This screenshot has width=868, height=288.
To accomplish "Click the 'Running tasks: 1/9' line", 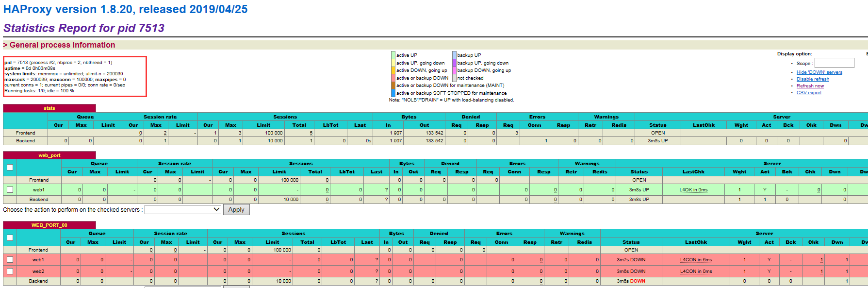I will (x=39, y=91).
